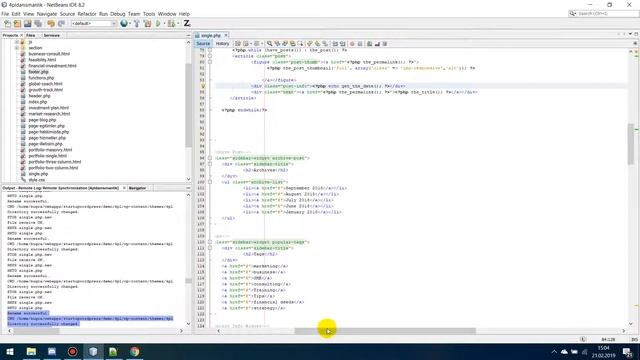This screenshot has width=640, height=360.
Task: Click the Build Project hammer icon
Action: (137, 24)
